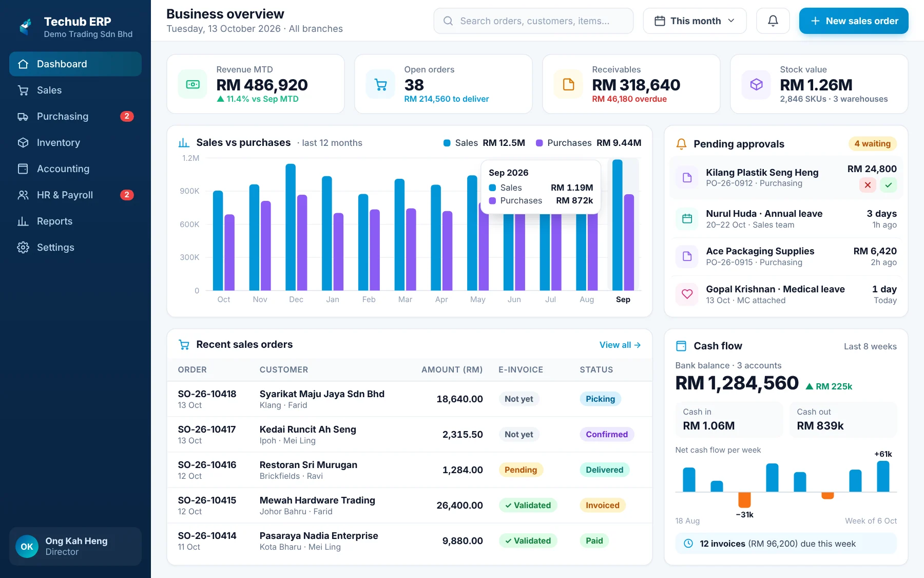Click the Cash flow panel icon
This screenshot has height=578, width=924.
tap(681, 346)
